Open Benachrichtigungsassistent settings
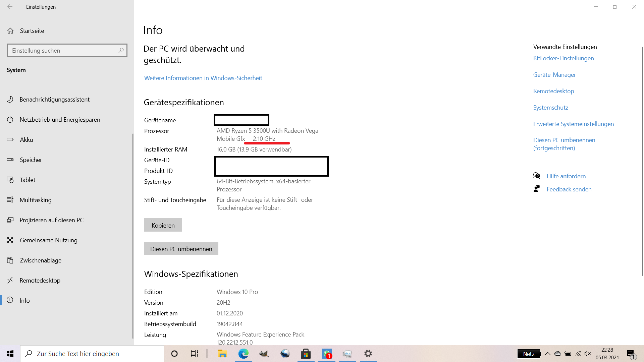644x362 pixels. point(54,100)
